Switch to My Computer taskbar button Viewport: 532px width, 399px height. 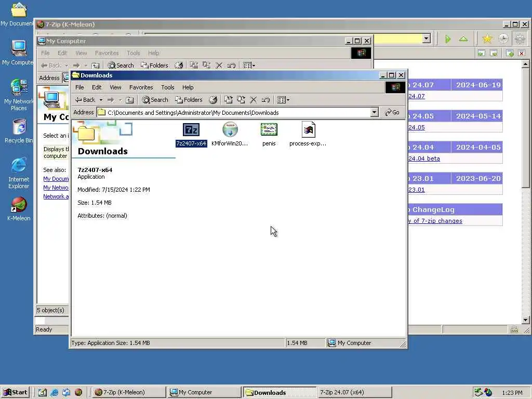pyautogui.click(x=204, y=392)
